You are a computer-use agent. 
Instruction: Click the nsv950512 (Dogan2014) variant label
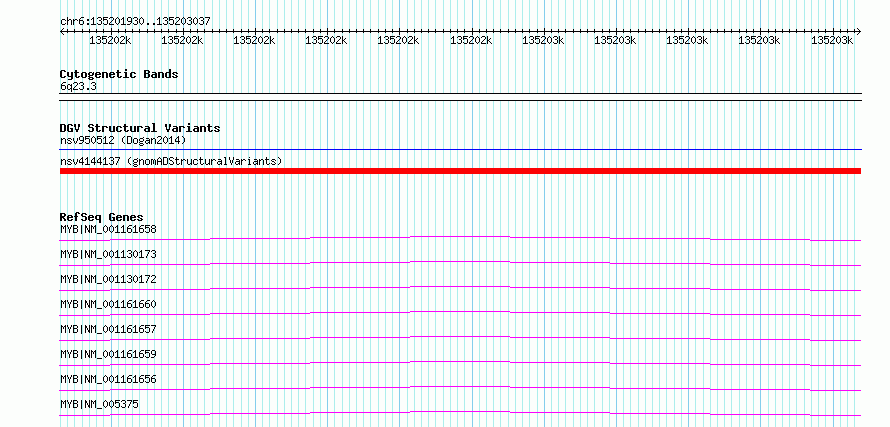click(123, 140)
